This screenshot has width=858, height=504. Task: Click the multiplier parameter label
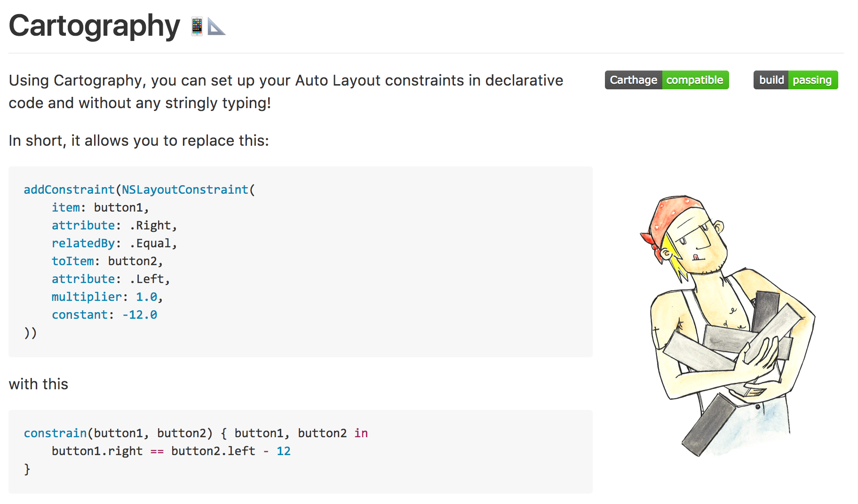[87, 297]
